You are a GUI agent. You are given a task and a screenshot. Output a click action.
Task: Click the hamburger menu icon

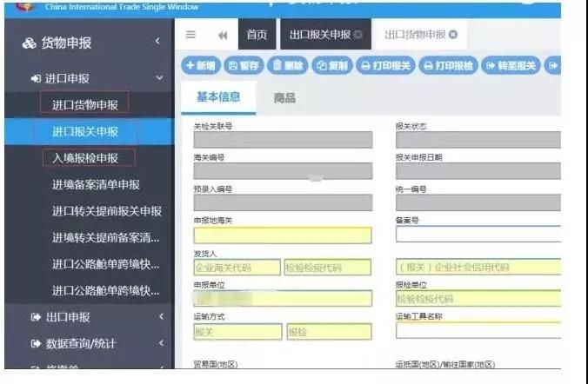[190, 35]
